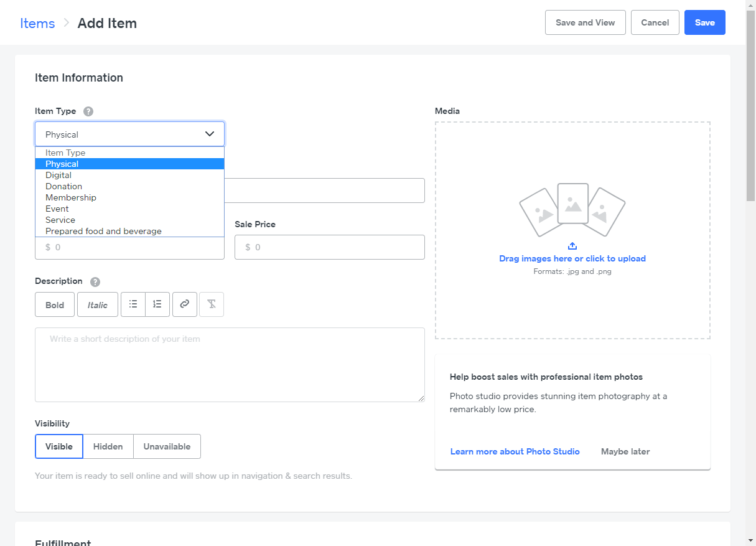The image size is (756, 546).
Task: Insert a bulleted list in the description
Action: (133, 304)
